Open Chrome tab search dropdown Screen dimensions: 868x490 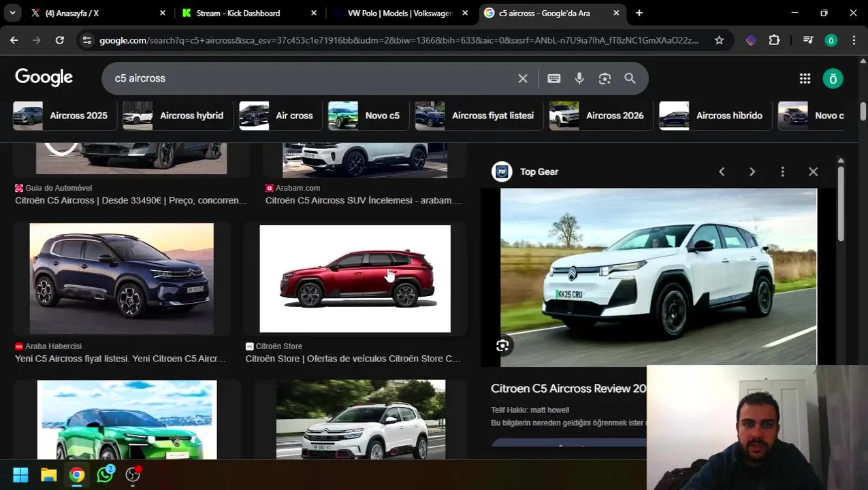[x=12, y=13]
